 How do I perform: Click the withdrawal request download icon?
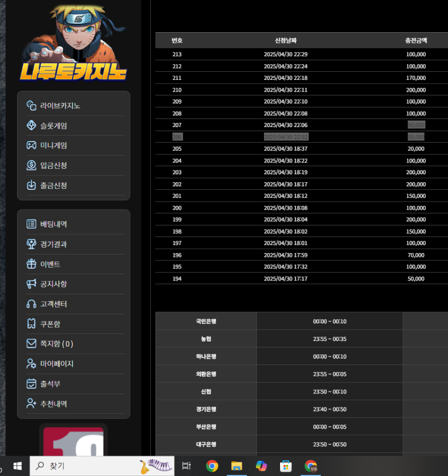(x=31, y=185)
